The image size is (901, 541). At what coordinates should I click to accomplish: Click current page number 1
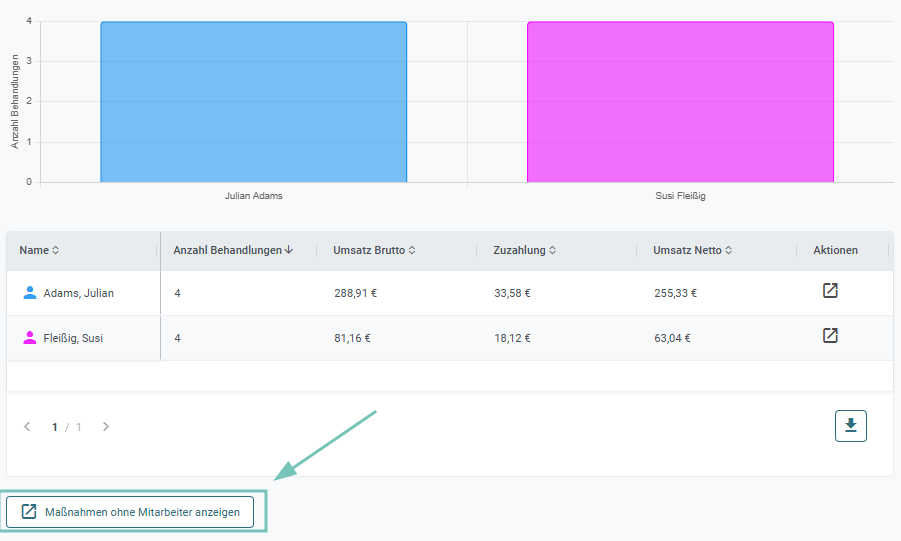55,427
